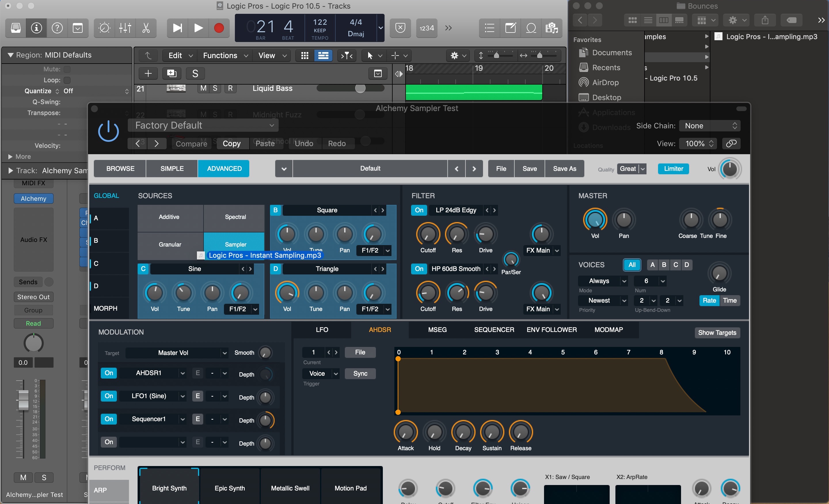Show the Mixer with the faders icon
The image size is (829, 504).
[x=125, y=28]
